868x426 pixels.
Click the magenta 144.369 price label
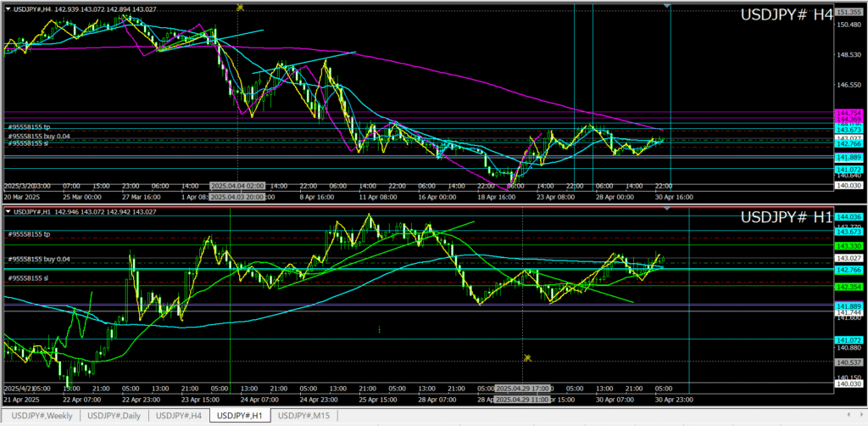(849, 119)
